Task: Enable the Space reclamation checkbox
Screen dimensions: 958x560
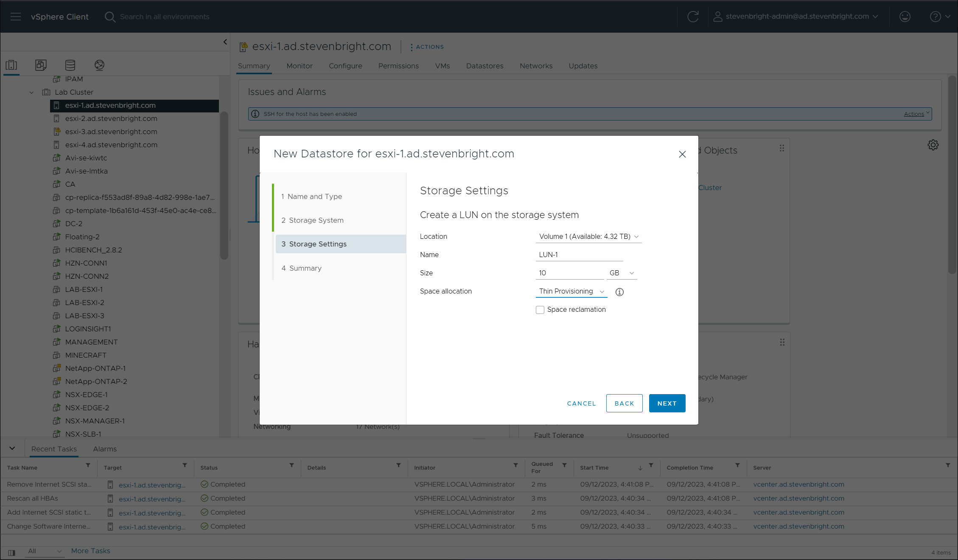Action: click(x=540, y=310)
